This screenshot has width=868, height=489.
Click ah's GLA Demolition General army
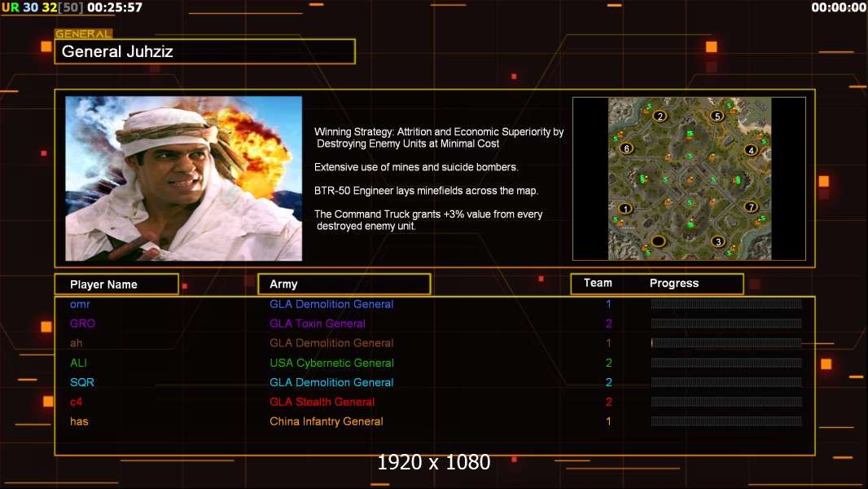(x=331, y=343)
